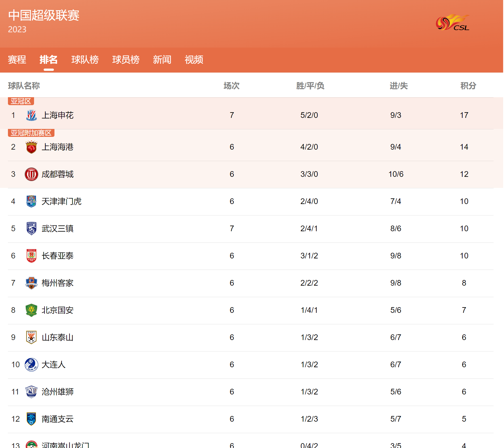Click 成都蓉城's 12 points value
Image resolution: width=504 pixels, height=448 pixels.
pyautogui.click(x=464, y=174)
